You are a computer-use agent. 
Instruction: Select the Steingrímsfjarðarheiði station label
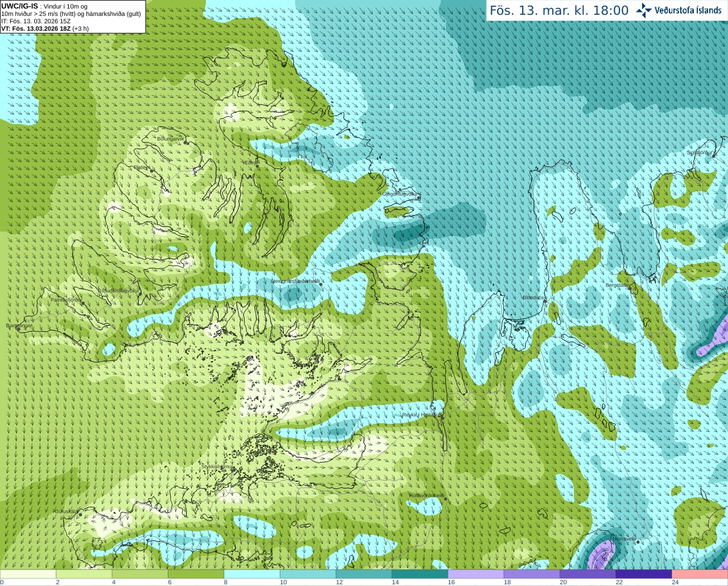click(294, 281)
